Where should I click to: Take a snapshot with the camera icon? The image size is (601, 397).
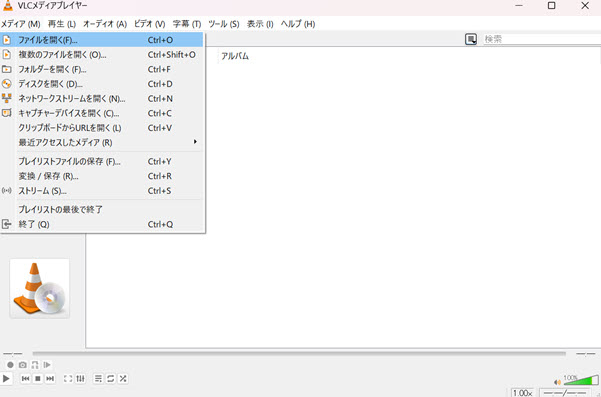click(x=23, y=365)
